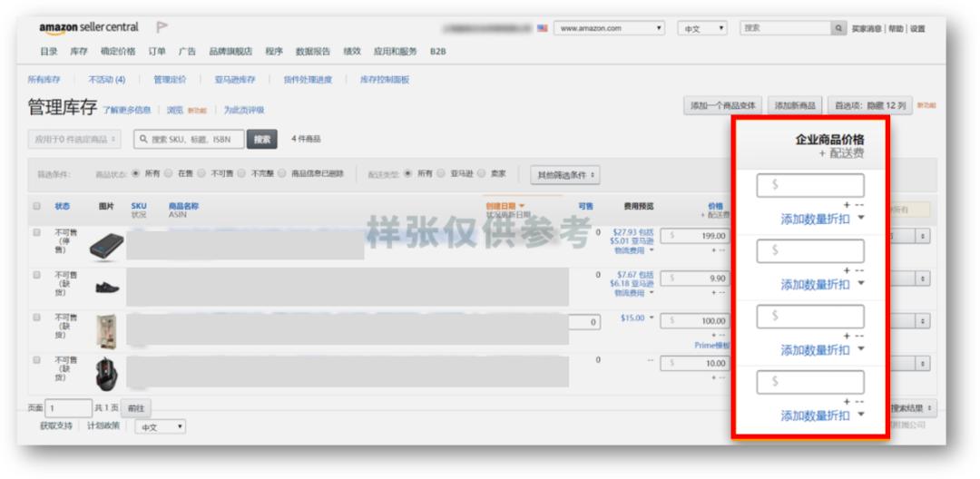Switch to the 管理定价 tab

170,80
